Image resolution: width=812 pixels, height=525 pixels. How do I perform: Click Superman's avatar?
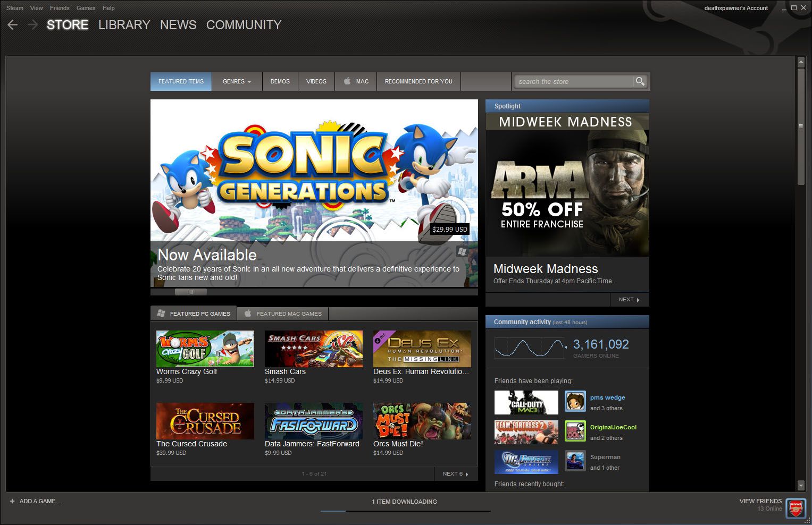tap(575, 461)
